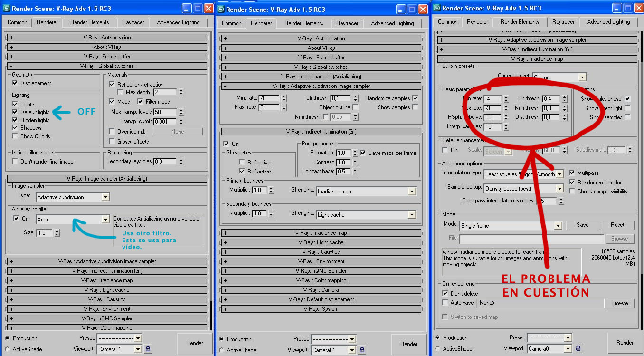Disable the Default lights checkbox
644x356 pixels.
point(15,112)
